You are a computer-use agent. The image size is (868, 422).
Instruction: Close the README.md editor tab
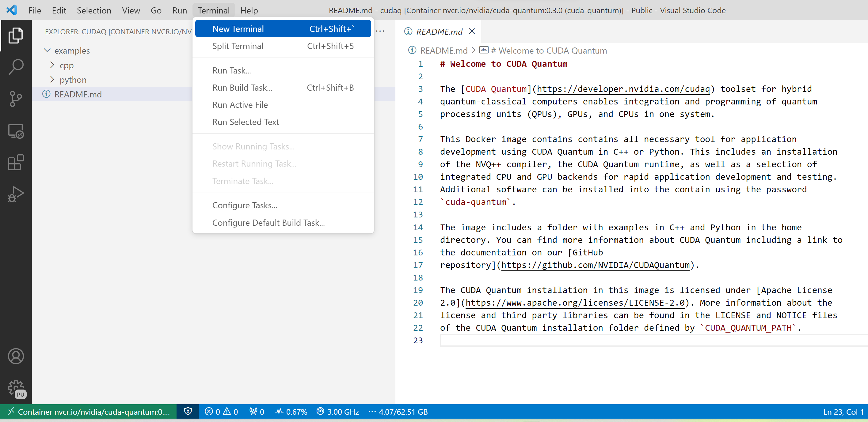coord(472,31)
